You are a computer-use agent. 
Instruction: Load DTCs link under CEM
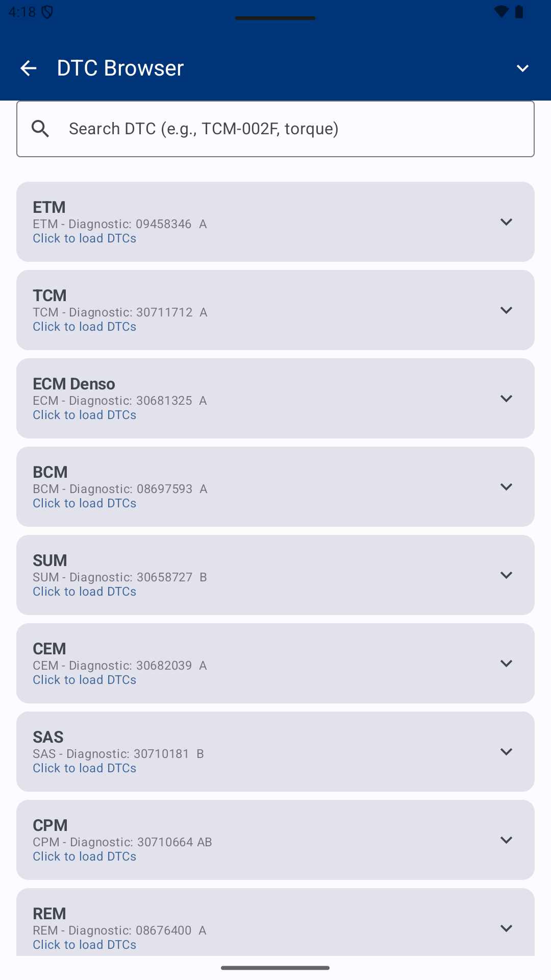tap(85, 680)
